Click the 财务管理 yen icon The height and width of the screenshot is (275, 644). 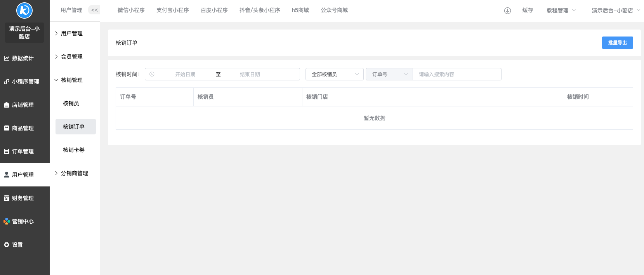point(7,198)
